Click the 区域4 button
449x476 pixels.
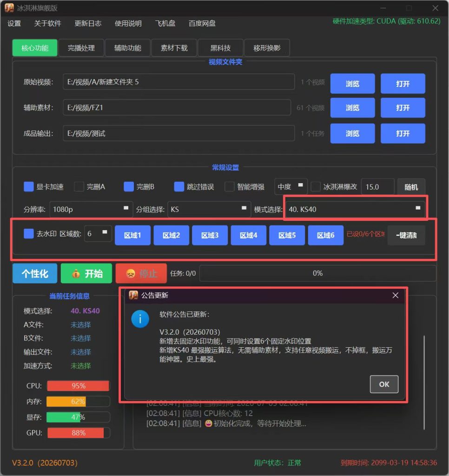[248, 235]
